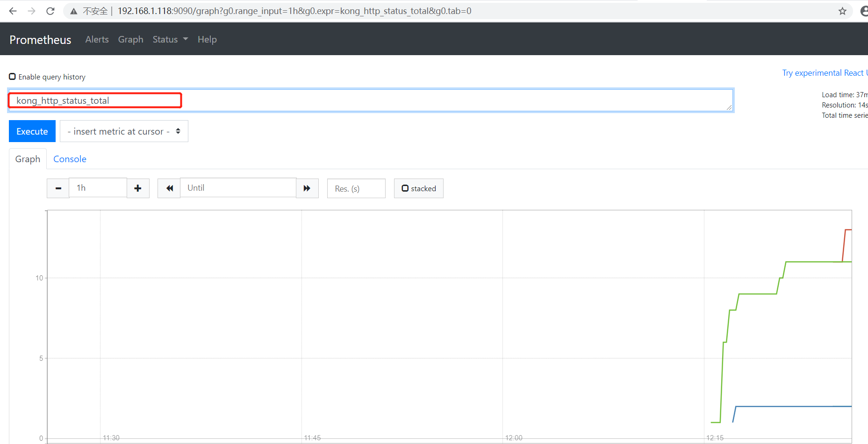Screen dimensions: 868x444
Task: Zoom in time range with plus icon
Action: (138, 188)
